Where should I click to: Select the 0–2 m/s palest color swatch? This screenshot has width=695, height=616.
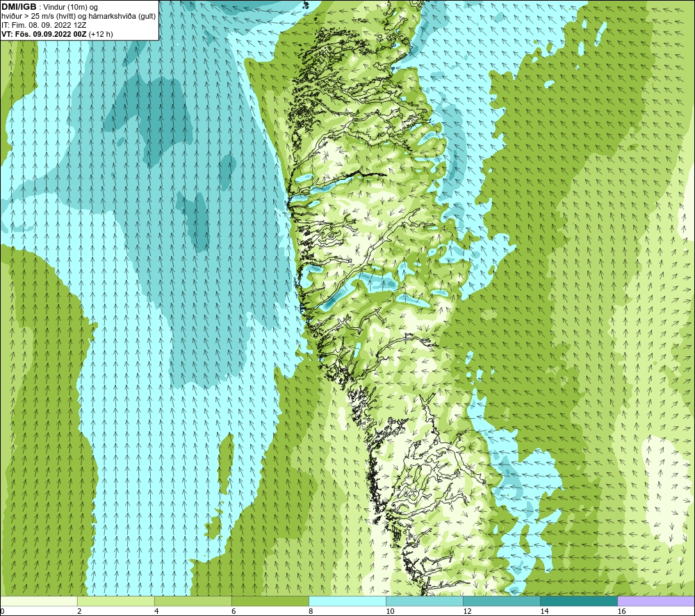click(38, 601)
